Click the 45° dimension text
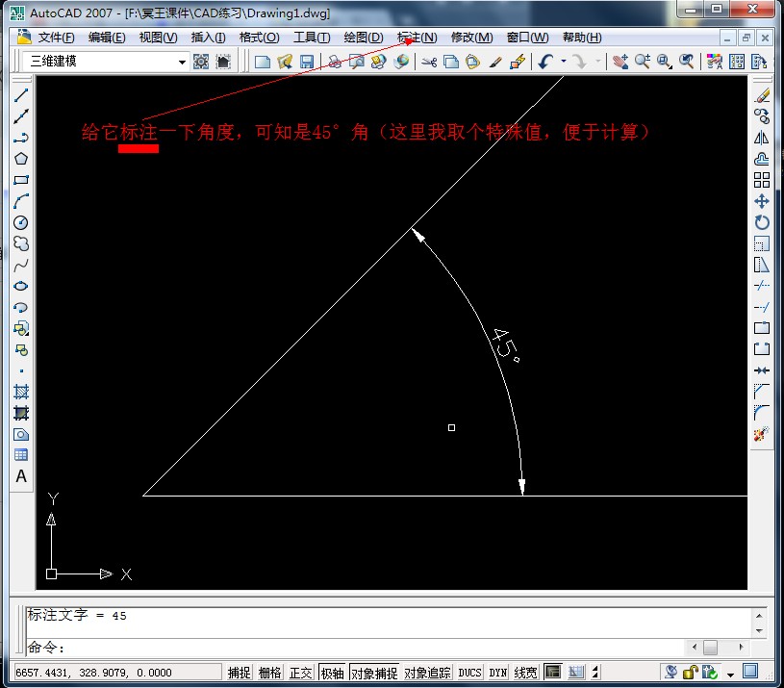Viewport: 784px width, 688px height. click(x=506, y=344)
